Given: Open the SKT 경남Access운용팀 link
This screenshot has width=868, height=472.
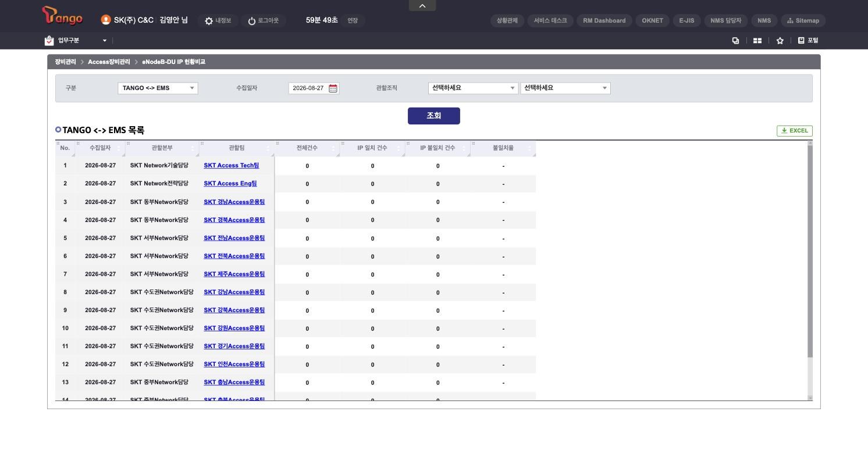Looking at the screenshot, I should point(234,202).
